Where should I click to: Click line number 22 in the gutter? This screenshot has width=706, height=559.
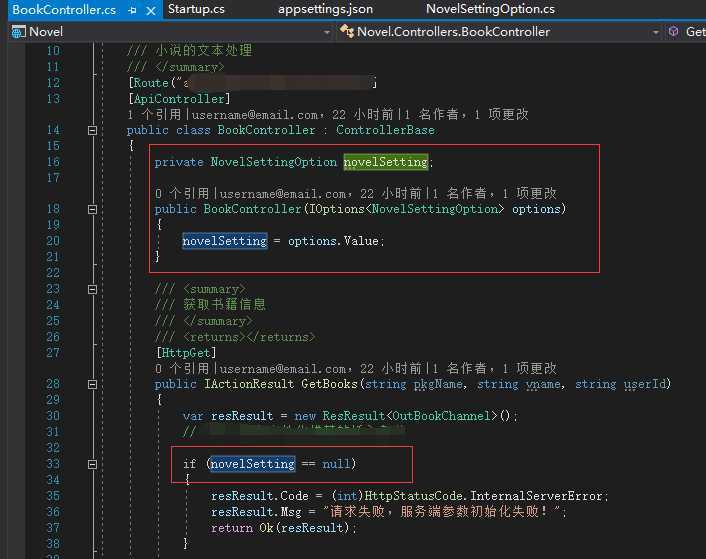(53, 273)
